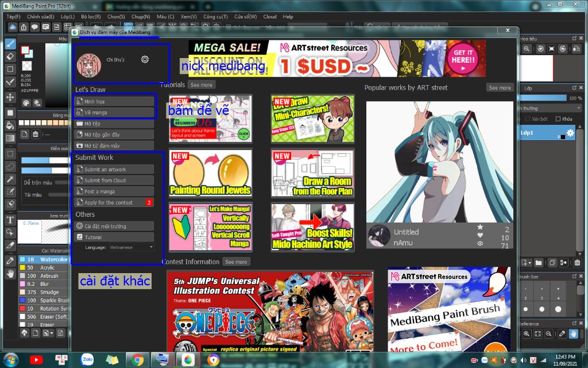Screen dimensions: 588x368
Task: Open the Tệp(F) menu
Action: coord(14,17)
